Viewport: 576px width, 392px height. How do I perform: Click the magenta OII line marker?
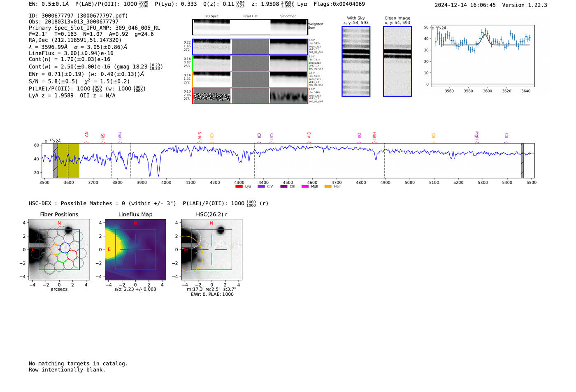coord(359,135)
